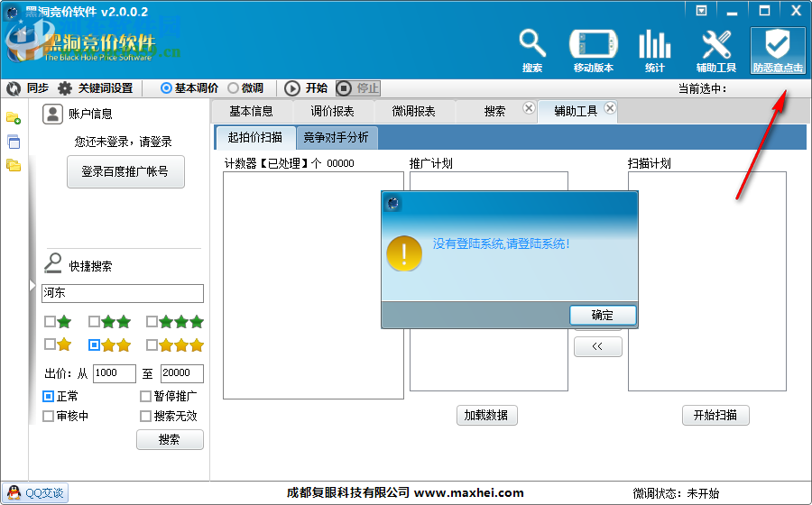The height and width of the screenshot is (505, 812).
Task: Click the 账户信息 user avatar icon
Action: 52,114
